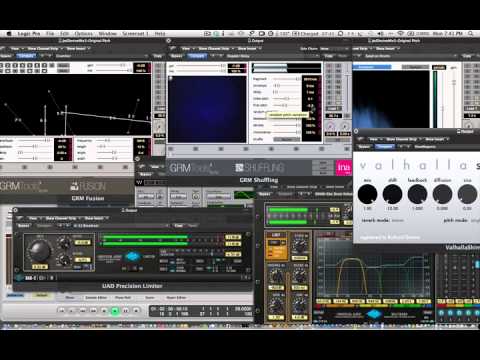
Task: Click the green Play button in transport
Action: (x=115, y=311)
